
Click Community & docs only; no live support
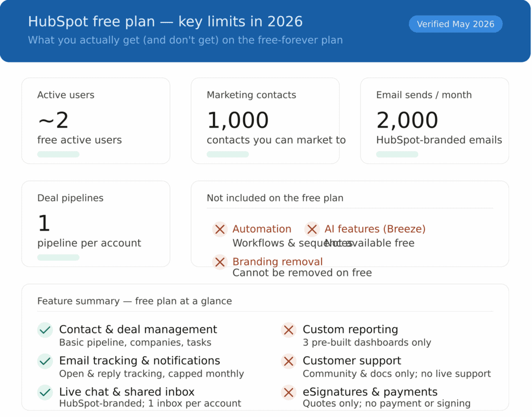click(396, 373)
